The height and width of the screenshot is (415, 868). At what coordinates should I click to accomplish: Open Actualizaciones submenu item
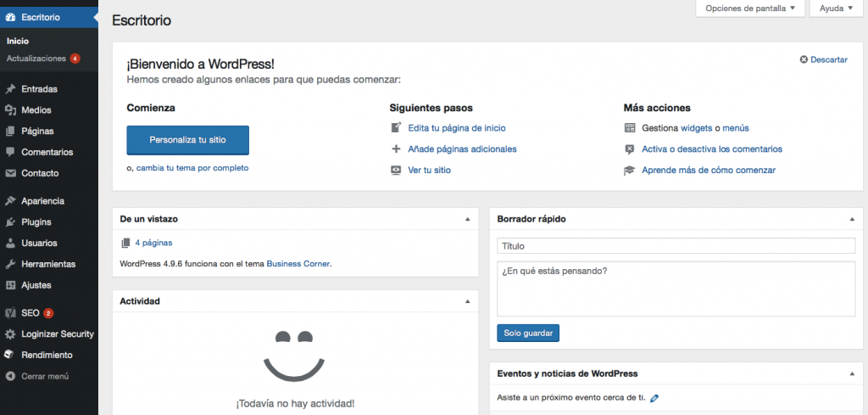pos(36,59)
